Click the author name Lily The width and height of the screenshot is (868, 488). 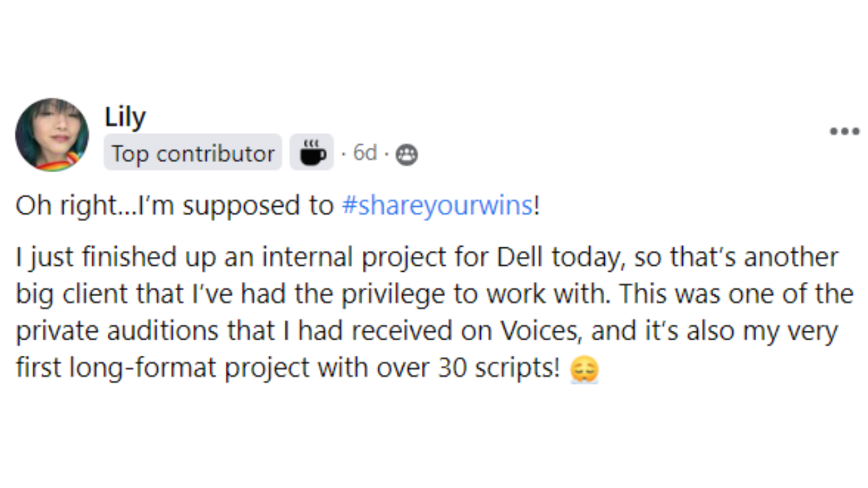point(125,117)
